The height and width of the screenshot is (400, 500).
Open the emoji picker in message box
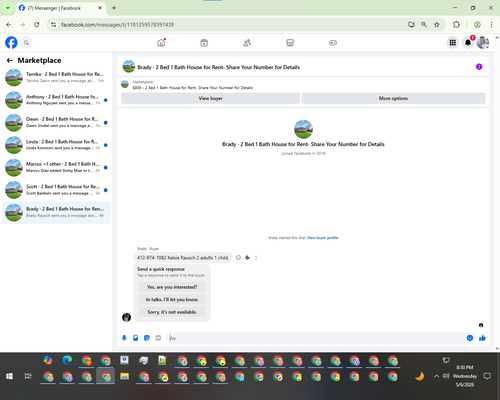click(x=470, y=338)
